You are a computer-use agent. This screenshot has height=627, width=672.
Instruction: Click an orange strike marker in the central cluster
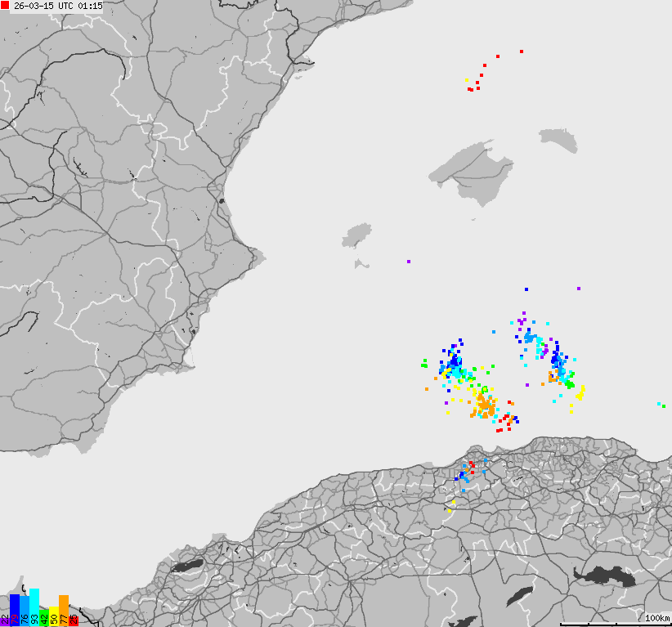(484, 405)
